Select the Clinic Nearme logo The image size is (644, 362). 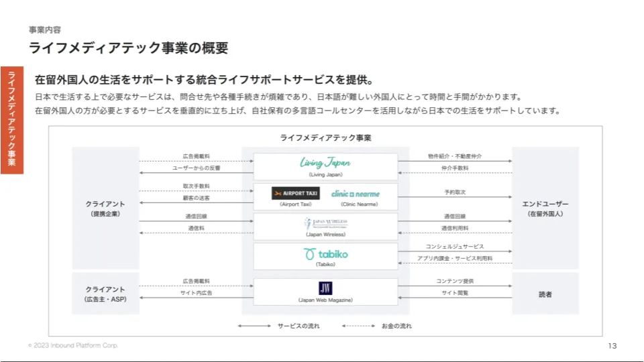tap(355, 193)
